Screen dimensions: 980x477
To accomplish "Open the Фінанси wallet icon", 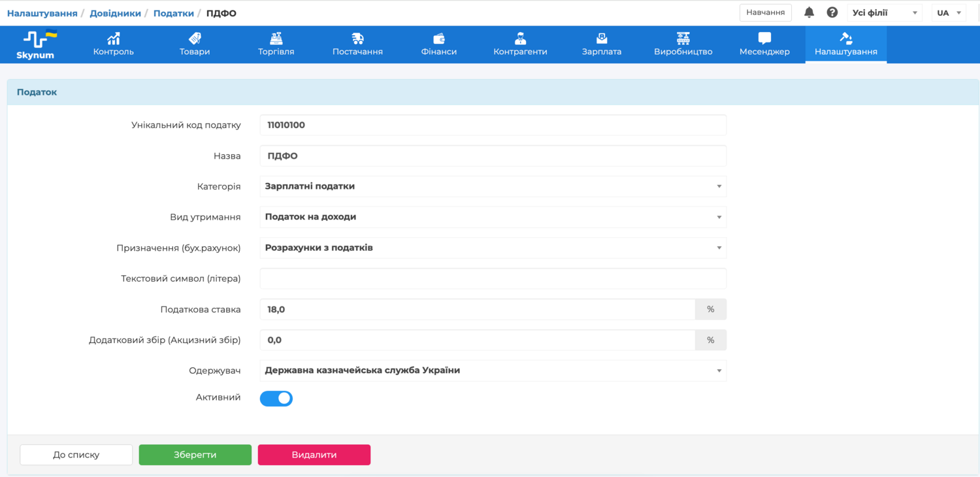I will [x=439, y=39].
